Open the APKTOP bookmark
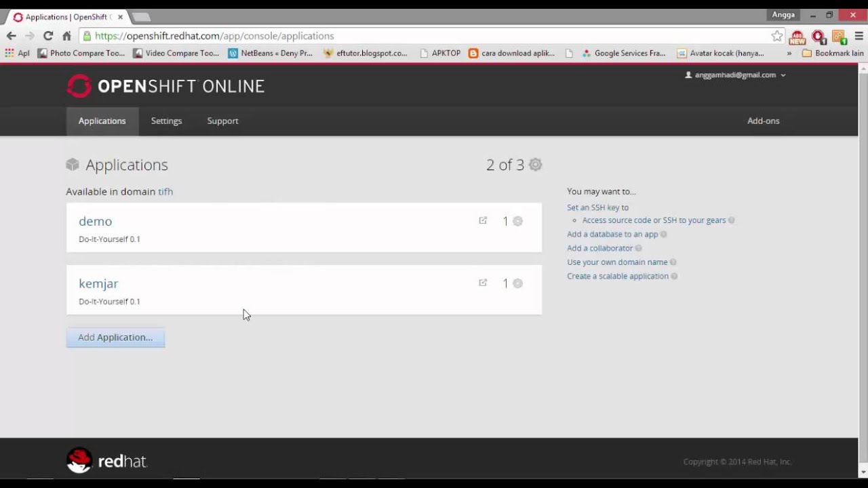 (440, 53)
